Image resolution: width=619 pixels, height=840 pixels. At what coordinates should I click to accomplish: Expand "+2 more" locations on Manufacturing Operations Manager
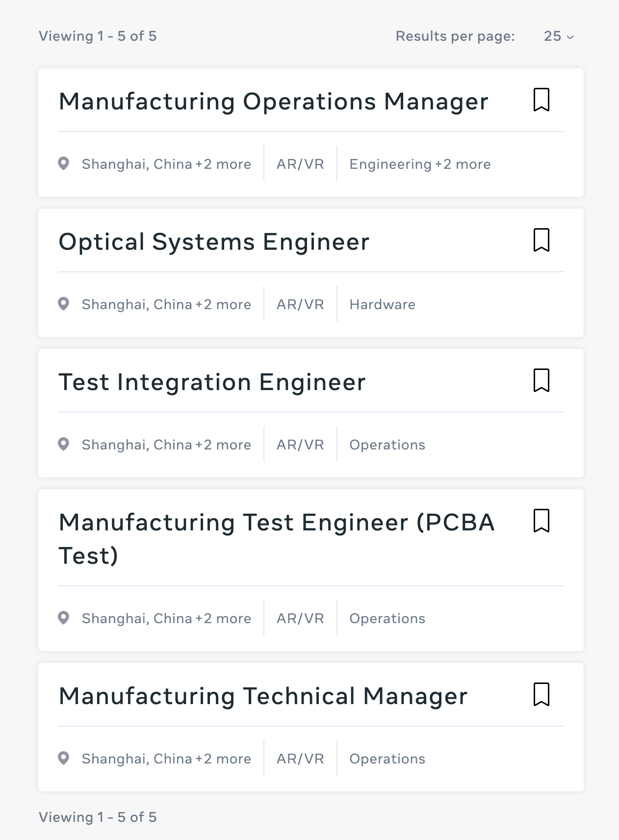point(223,164)
